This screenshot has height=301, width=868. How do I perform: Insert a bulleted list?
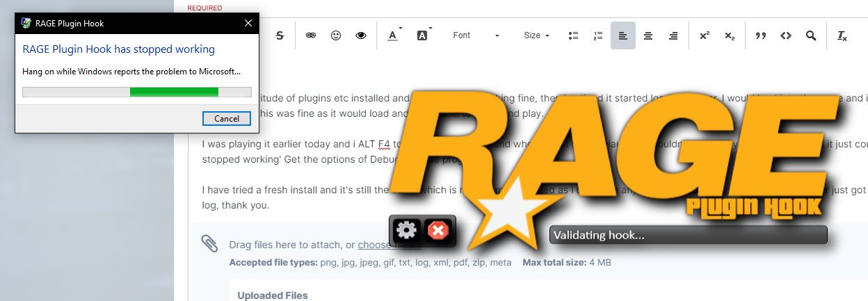(x=574, y=35)
